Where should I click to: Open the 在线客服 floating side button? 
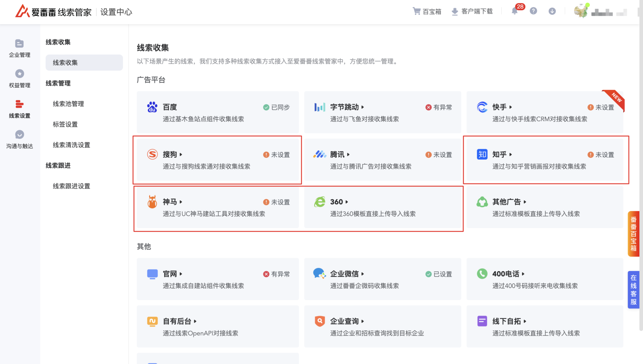point(633,290)
